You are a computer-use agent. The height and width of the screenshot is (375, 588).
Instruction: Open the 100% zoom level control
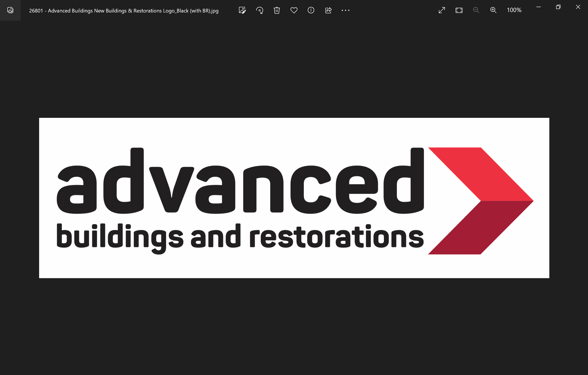[x=514, y=10]
